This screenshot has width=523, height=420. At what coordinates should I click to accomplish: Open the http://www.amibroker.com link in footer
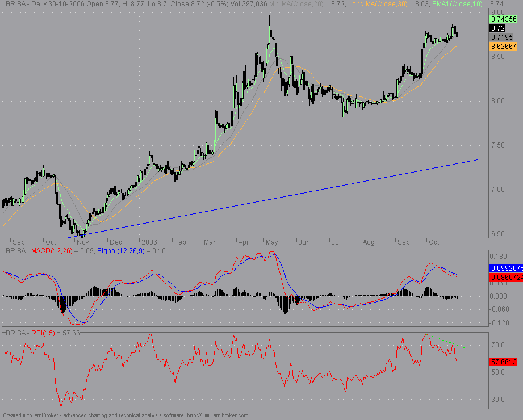(217, 415)
